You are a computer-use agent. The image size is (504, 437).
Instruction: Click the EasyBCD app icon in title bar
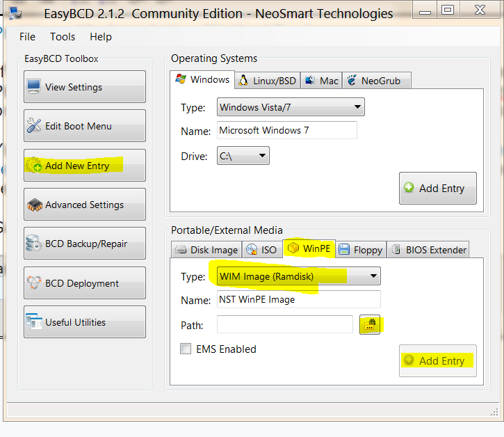click(15, 13)
